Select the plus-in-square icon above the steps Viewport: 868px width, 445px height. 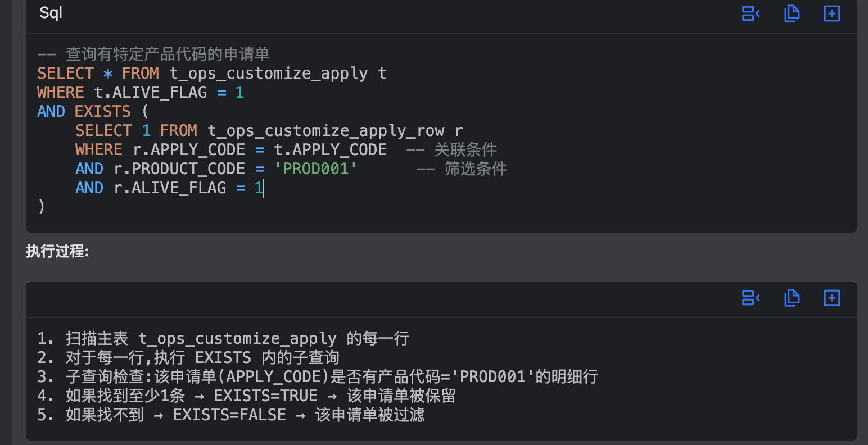(x=831, y=298)
